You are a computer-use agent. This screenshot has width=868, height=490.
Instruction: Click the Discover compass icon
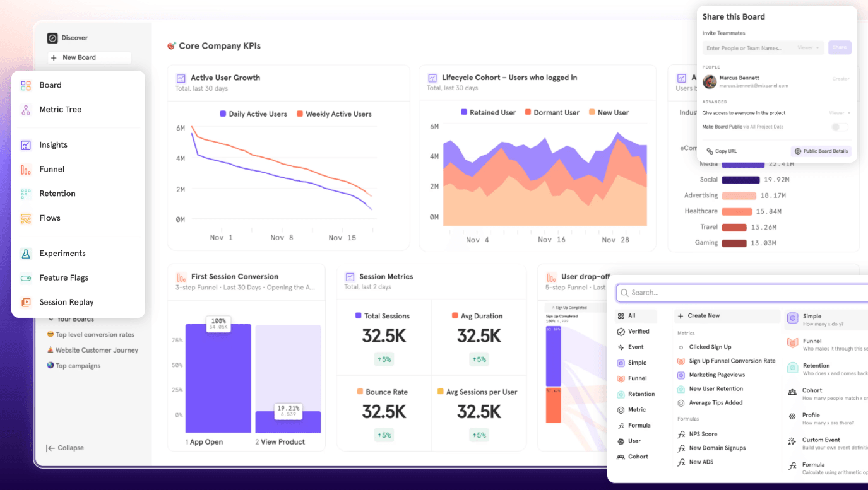[x=52, y=38]
